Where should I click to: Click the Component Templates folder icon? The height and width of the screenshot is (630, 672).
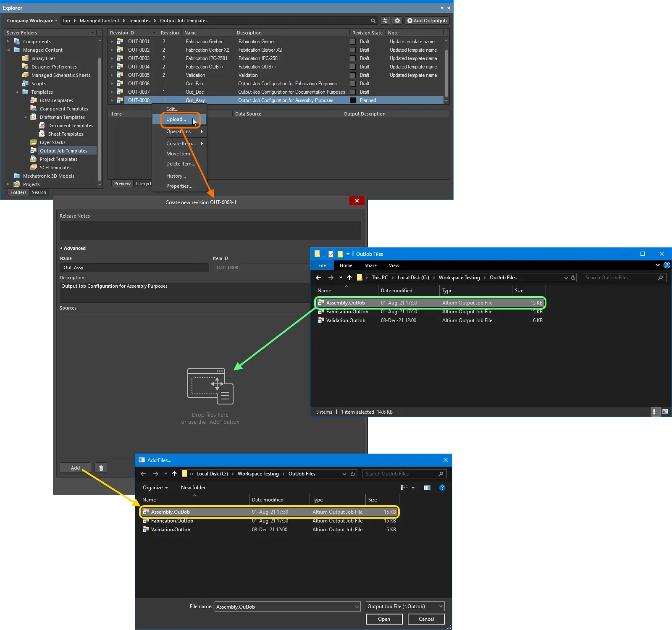pyautogui.click(x=34, y=109)
